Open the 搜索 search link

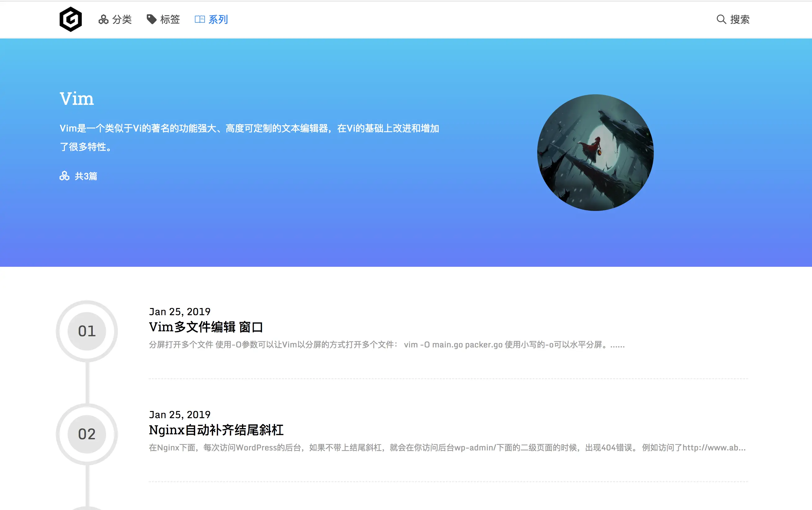[739, 20]
